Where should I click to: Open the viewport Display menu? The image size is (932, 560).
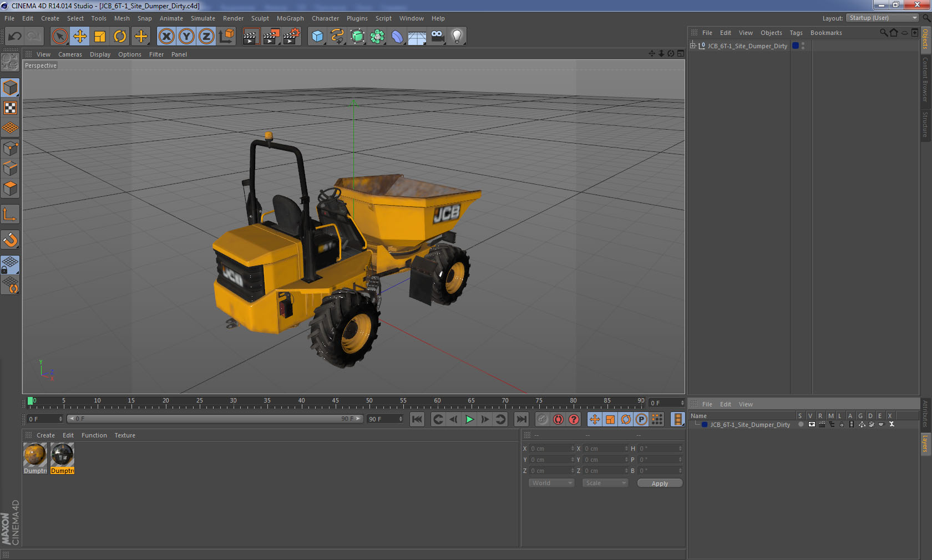(100, 54)
